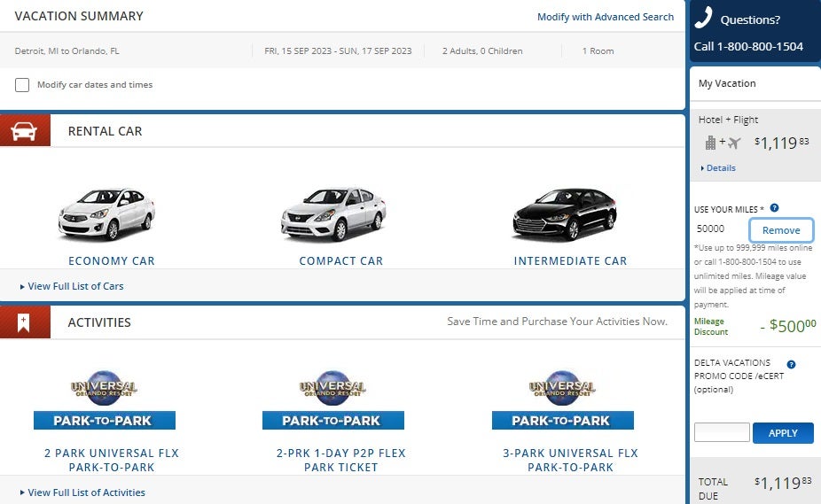The width and height of the screenshot is (821, 504).
Task: Open the Compact Car link
Action: click(341, 261)
